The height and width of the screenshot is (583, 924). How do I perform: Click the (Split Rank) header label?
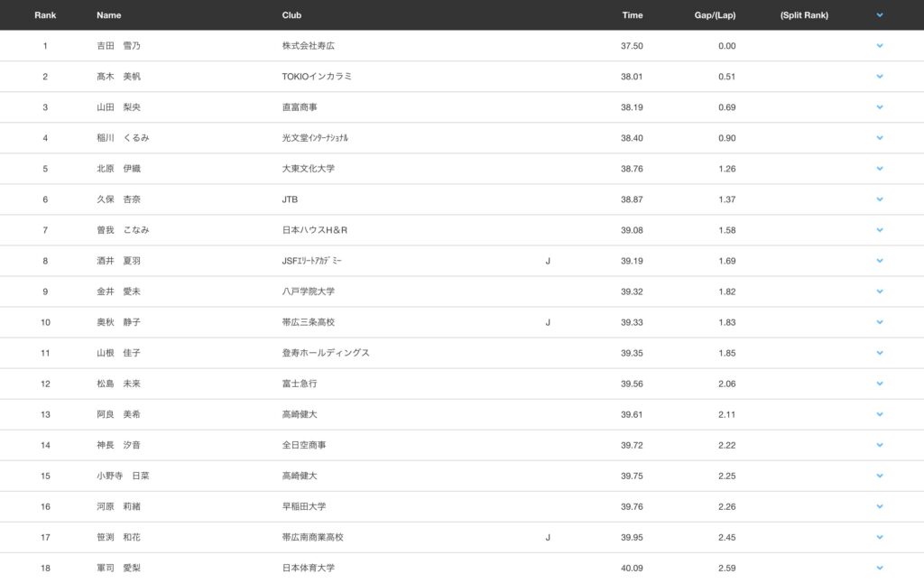click(804, 15)
